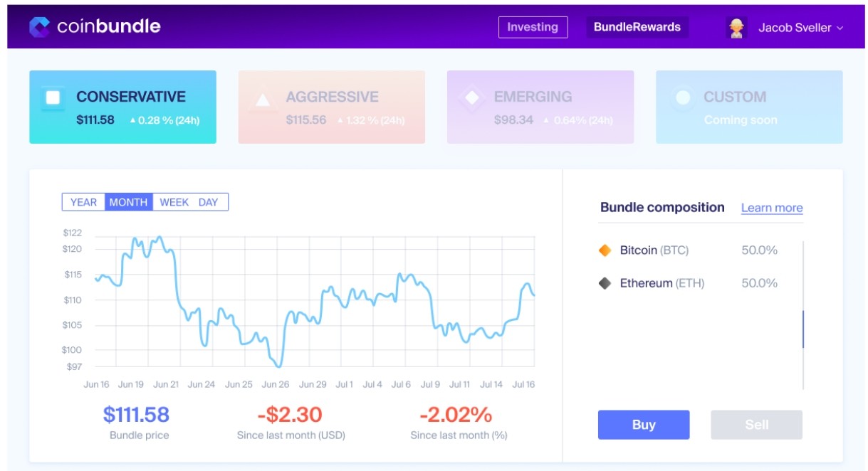
Task: Switch chart range to WEEK
Action: [x=174, y=202]
